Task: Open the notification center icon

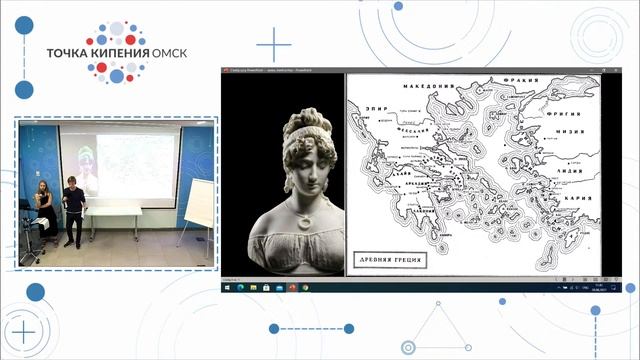Action: (613, 288)
